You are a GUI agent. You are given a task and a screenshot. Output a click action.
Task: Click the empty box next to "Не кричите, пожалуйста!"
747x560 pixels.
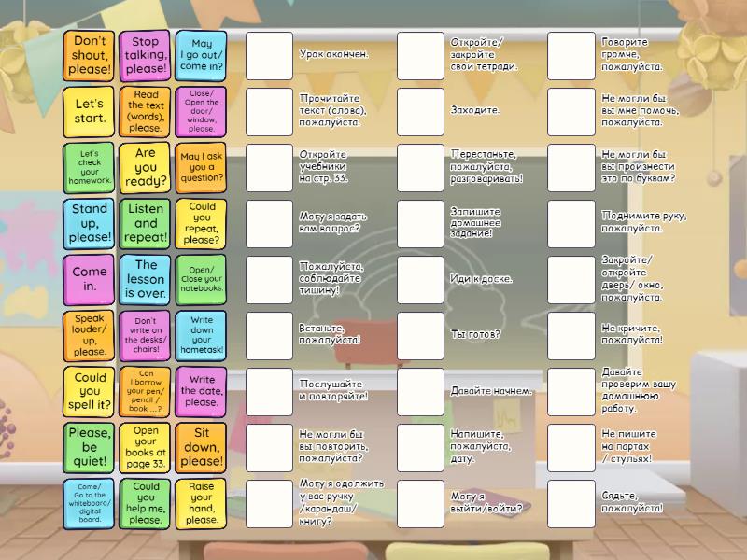[x=571, y=335]
